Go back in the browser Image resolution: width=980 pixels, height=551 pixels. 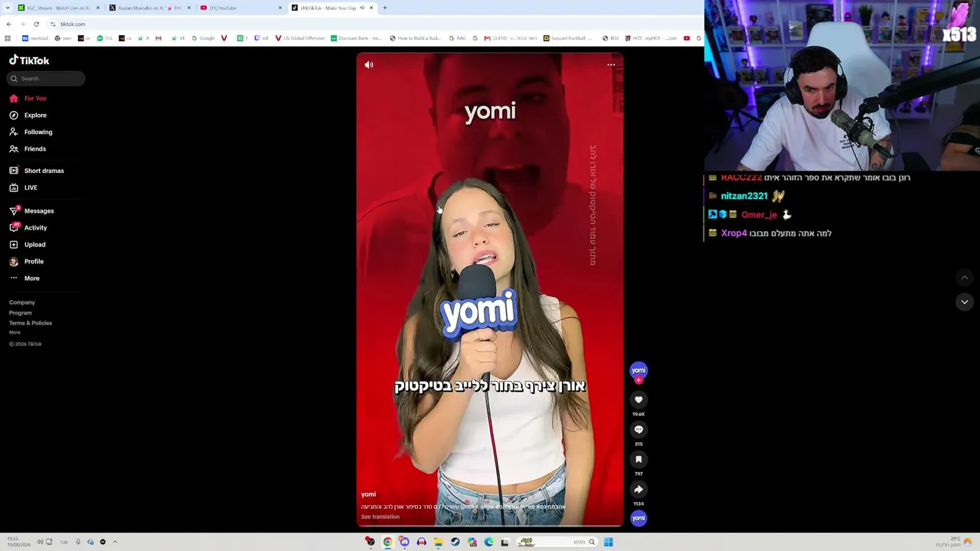[9, 24]
